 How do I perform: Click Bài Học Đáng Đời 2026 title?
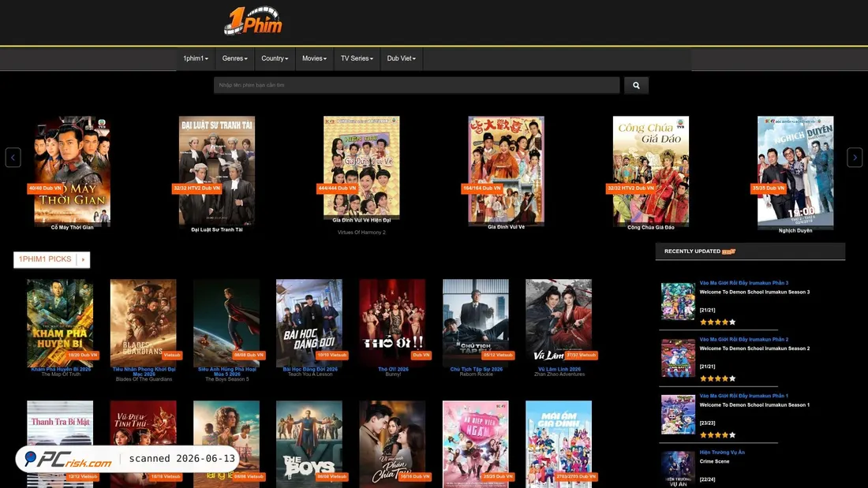click(x=310, y=369)
